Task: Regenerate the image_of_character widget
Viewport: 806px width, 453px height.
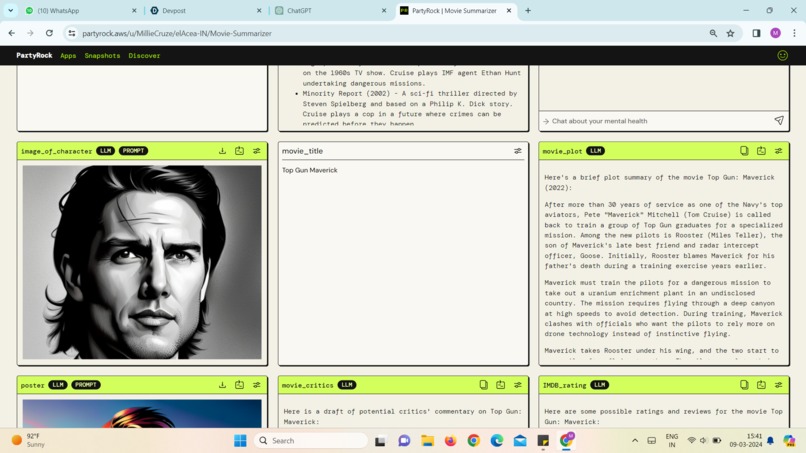Action: 240,151
